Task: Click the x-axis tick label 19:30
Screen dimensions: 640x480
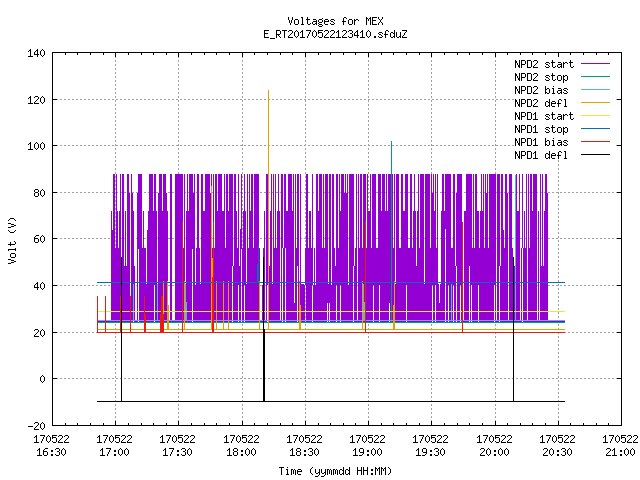Action: pos(430,453)
